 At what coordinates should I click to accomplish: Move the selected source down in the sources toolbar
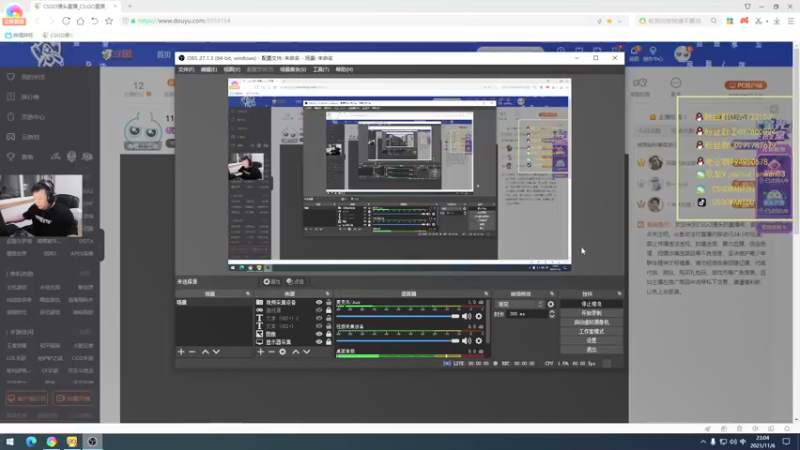(x=307, y=352)
